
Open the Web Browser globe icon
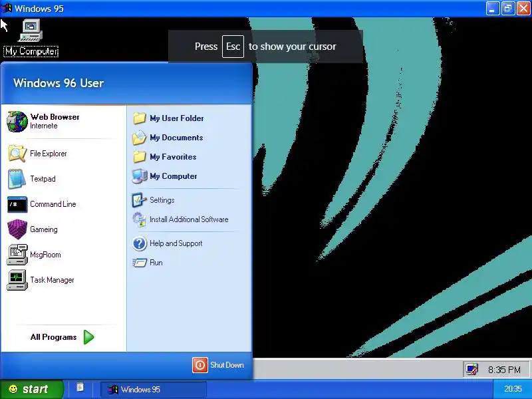17,122
